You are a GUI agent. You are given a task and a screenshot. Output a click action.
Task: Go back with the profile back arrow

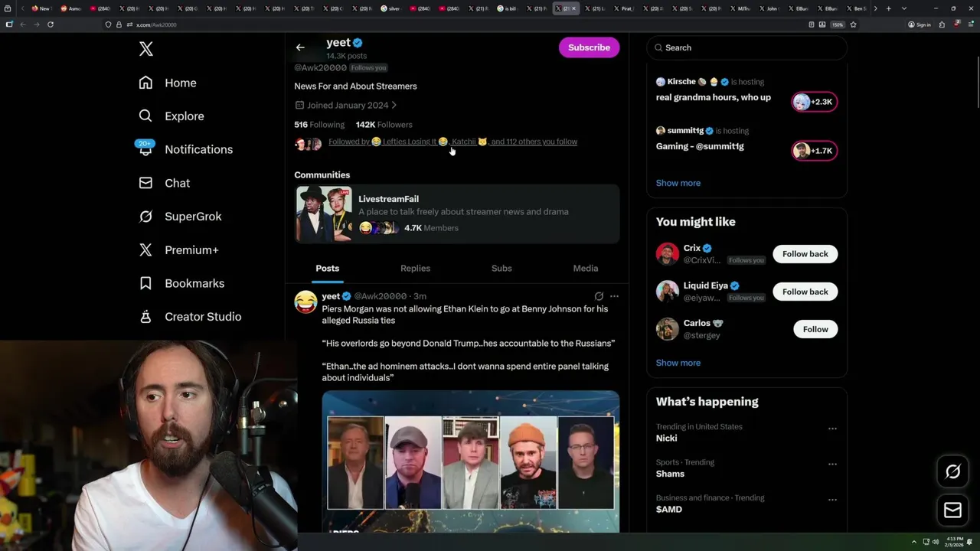pos(300,47)
